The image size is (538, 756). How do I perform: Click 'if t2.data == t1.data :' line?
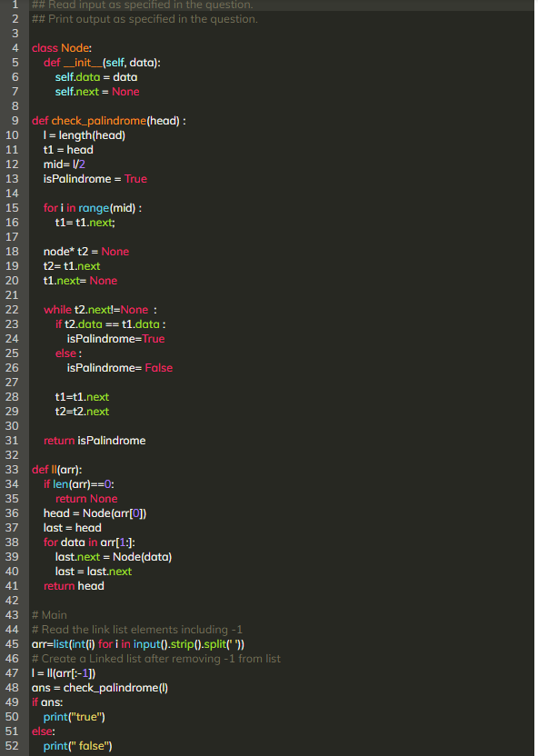(x=111, y=324)
